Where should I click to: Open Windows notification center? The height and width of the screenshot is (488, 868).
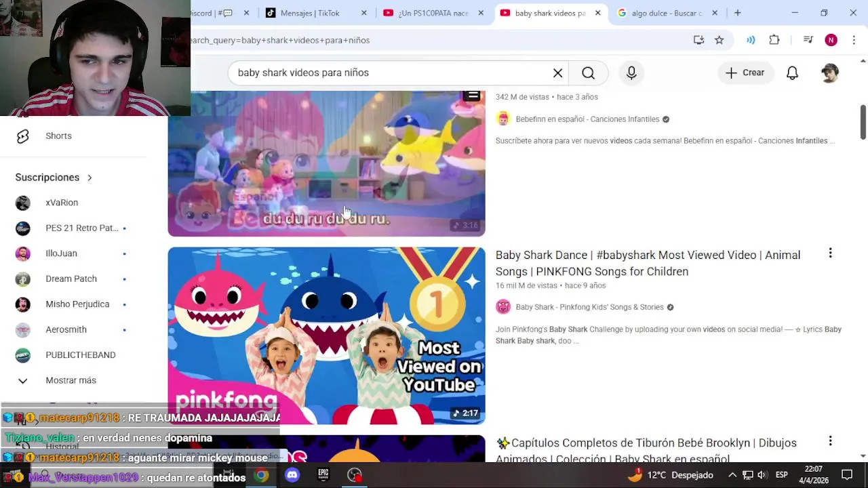(x=847, y=475)
